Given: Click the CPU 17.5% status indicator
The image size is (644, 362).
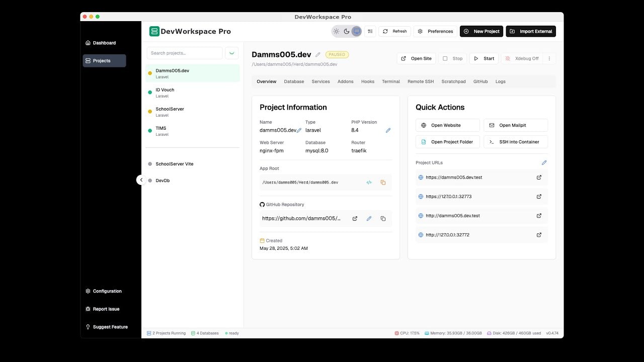Looking at the screenshot, I should (x=408, y=333).
